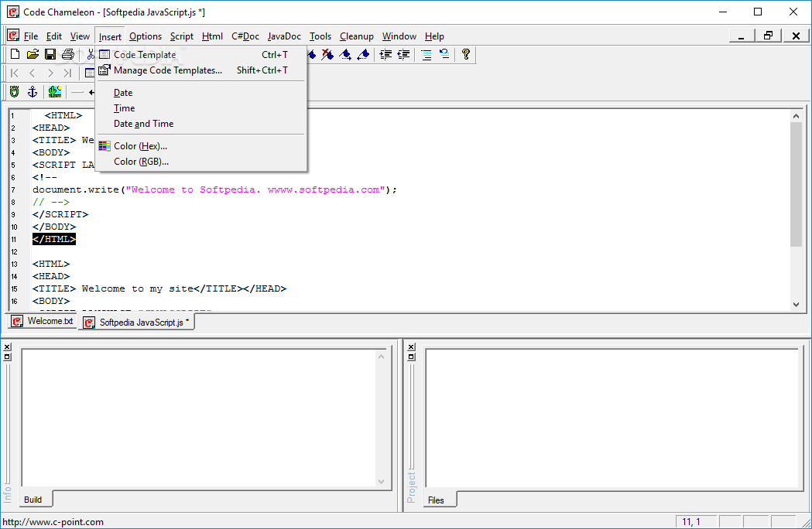Choose Color (Hex)... from the Insert menu
The width and height of the screenshot is (812, 529).
pos(201,146)
